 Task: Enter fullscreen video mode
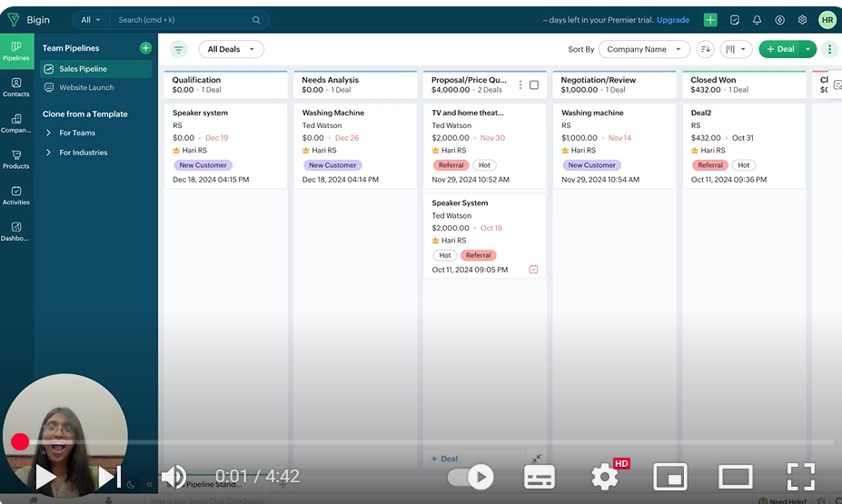pos(800,477)
